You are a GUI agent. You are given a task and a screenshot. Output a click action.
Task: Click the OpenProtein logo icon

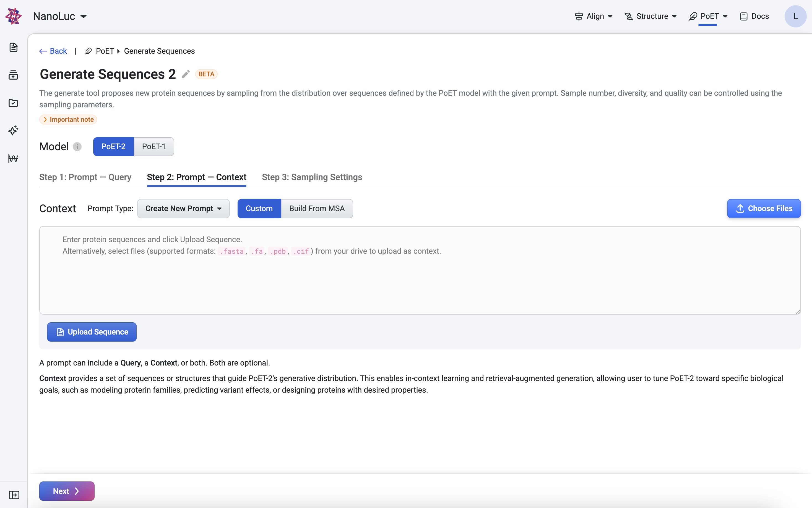click(14, 16)
